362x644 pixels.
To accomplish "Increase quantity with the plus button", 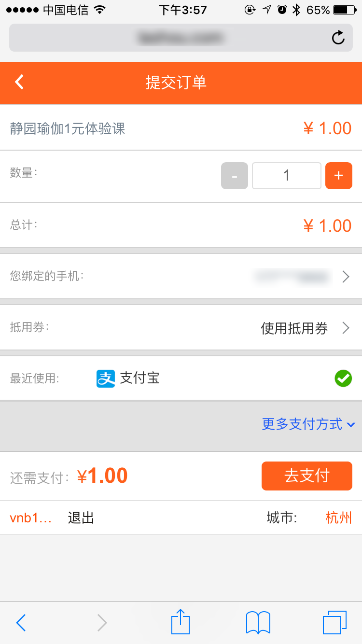I will coord(339,176).
